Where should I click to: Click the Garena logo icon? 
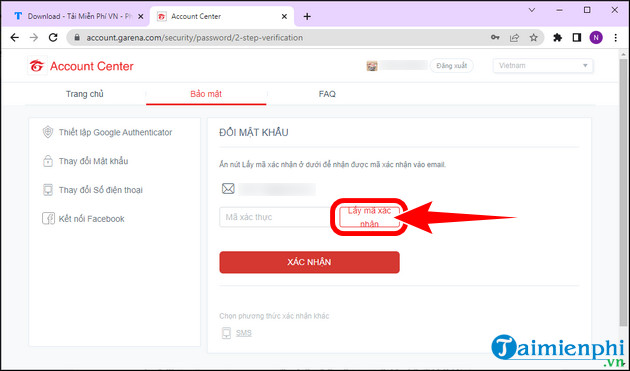coord(37,66)
